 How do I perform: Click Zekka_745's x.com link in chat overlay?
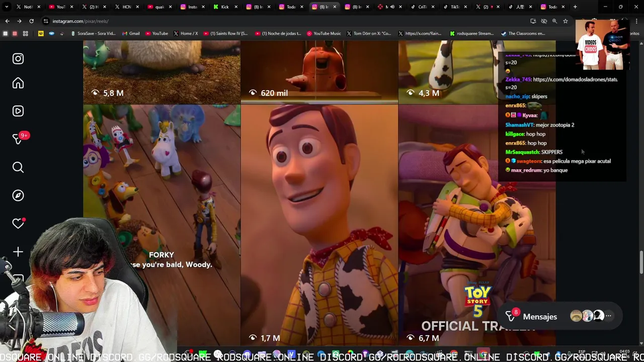575,79
